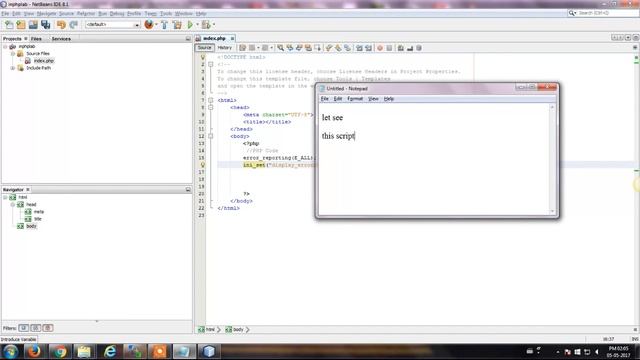Collapse the body tag code fold on line 12

pos(211,136)
